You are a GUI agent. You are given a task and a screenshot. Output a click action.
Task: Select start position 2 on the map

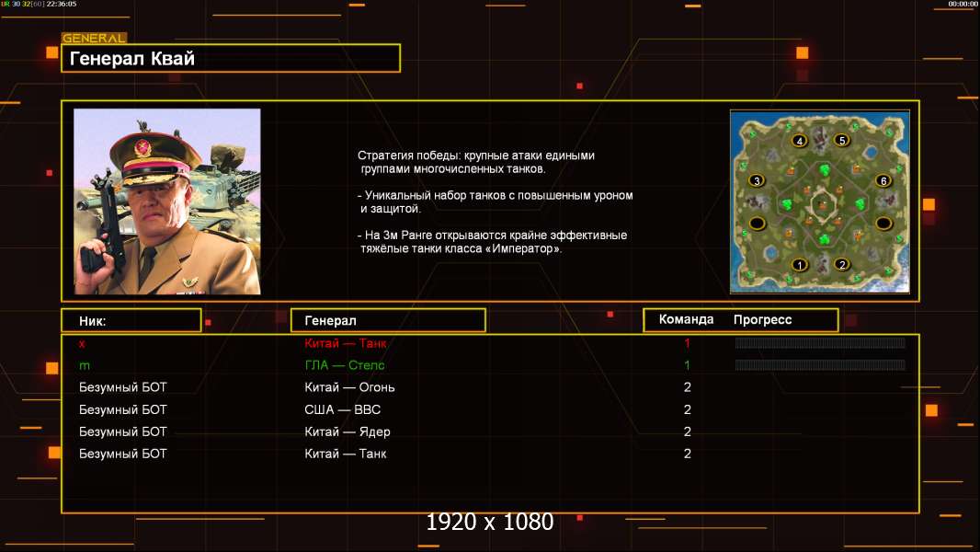(x=842, y=265)
